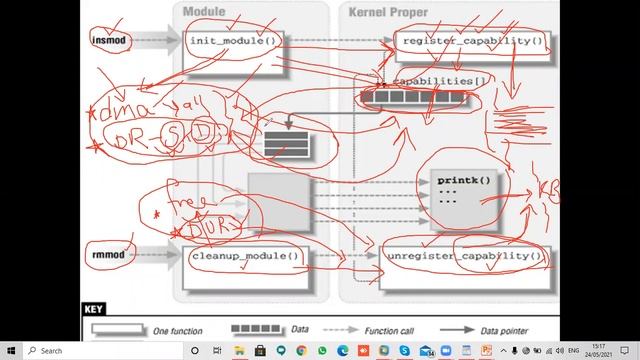Click the init_module() text on slide
640x360 pixels.
tap(233, 41)
